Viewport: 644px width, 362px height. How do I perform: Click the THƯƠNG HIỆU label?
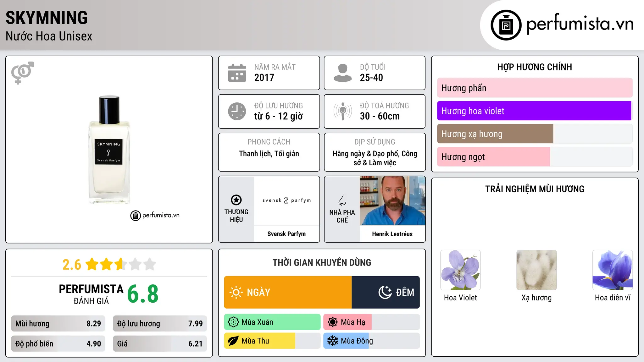point(236,216)
